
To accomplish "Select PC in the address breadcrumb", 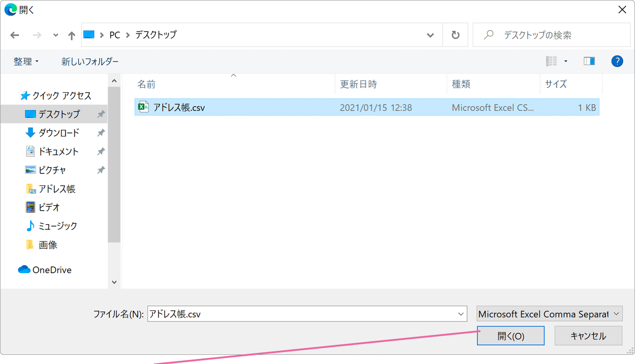I will pos(115,35).
